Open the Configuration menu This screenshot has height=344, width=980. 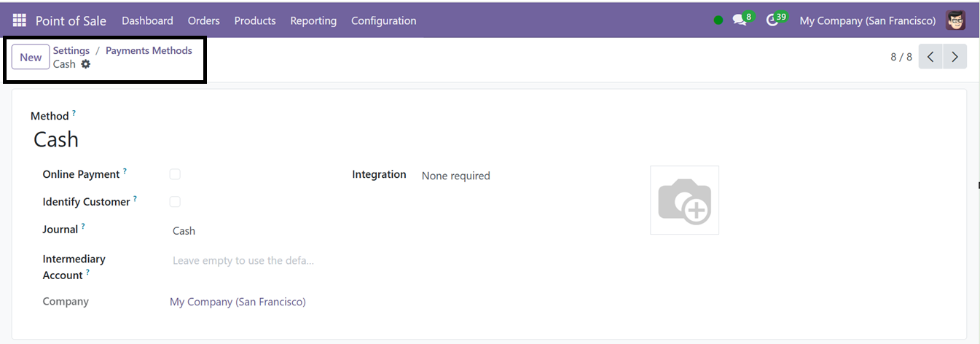tap(384, 20)
